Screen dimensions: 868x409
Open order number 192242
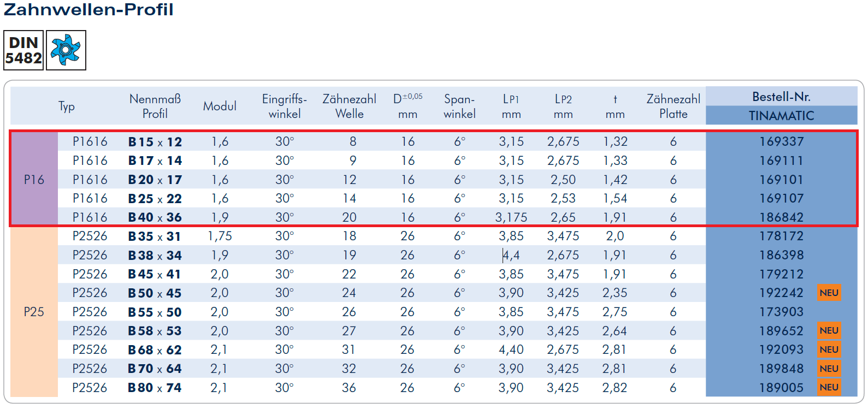click(781, 293)
